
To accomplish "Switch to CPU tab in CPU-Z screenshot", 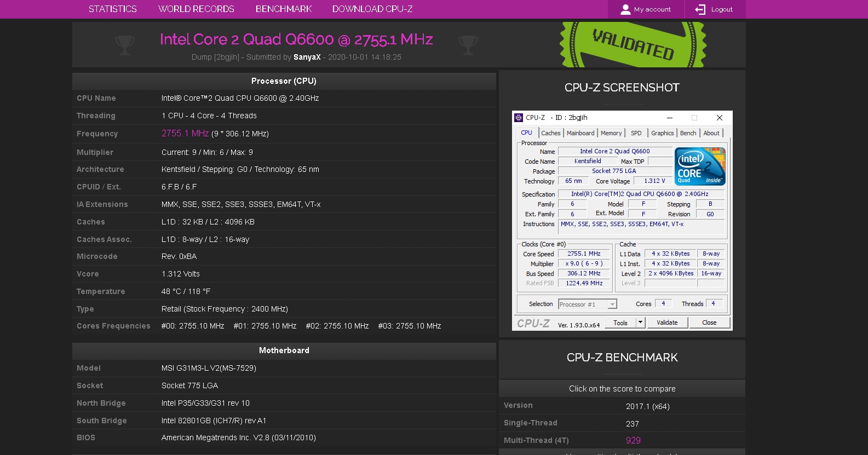I will click(x=526, y=133).
